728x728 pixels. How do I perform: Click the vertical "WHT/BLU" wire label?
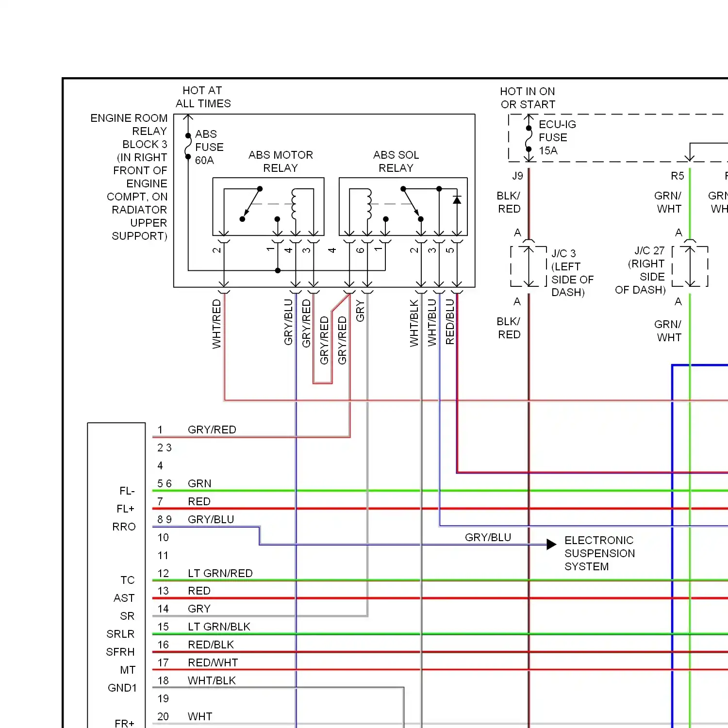pyautogui.click(x=432, y=323)
